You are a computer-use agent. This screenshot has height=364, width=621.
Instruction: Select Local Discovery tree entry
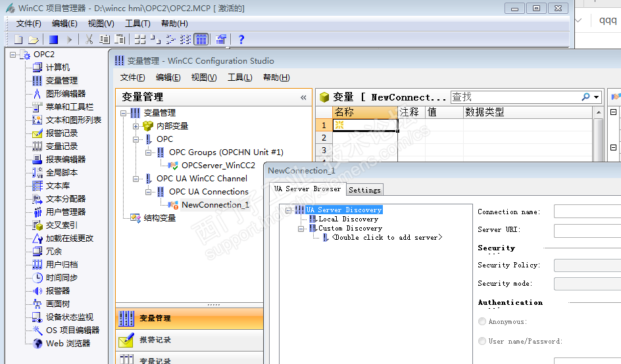click(349, 219)
